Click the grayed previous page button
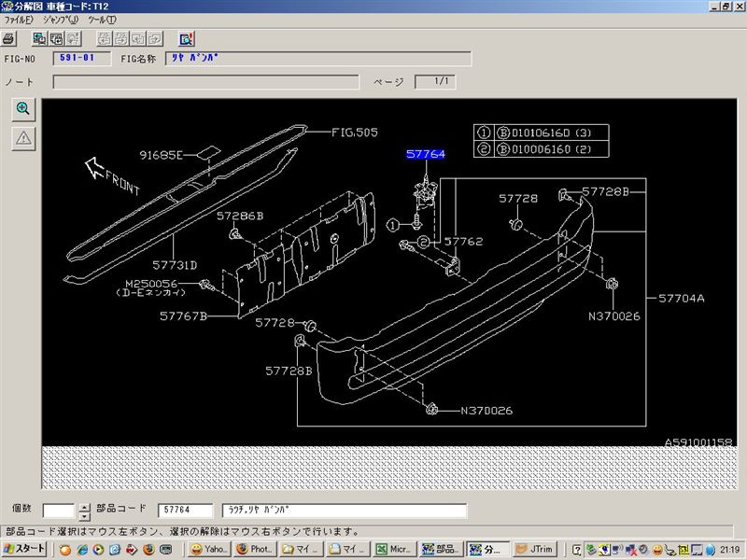 pyautogui.click(x=138, y=39)
